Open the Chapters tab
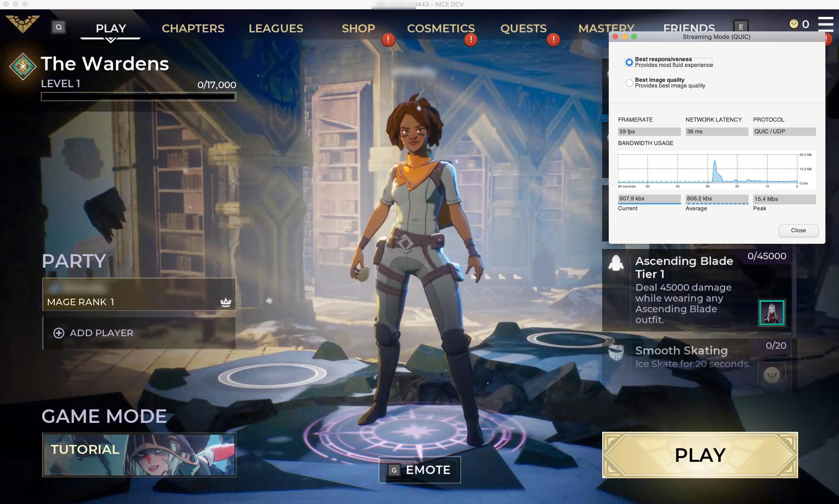839x504 pixels. 193,29
